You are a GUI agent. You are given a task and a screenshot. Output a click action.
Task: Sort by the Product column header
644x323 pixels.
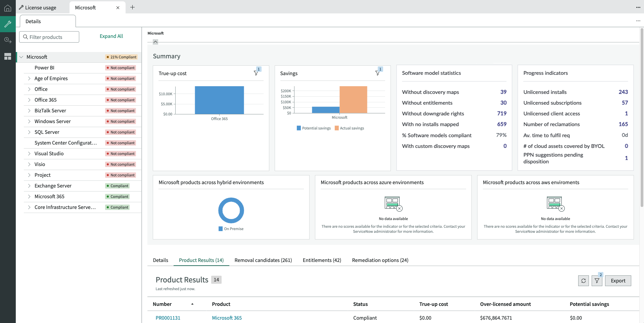click(x=221, y=304)
